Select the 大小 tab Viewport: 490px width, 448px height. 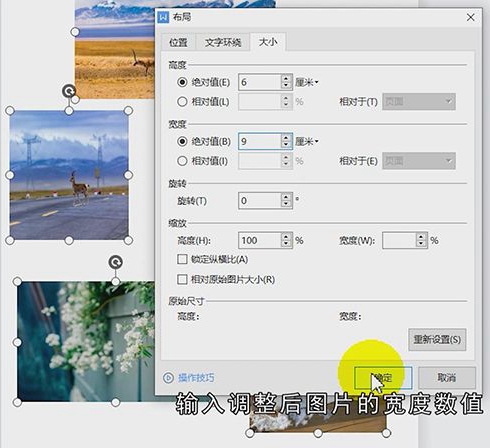[268, 42]
